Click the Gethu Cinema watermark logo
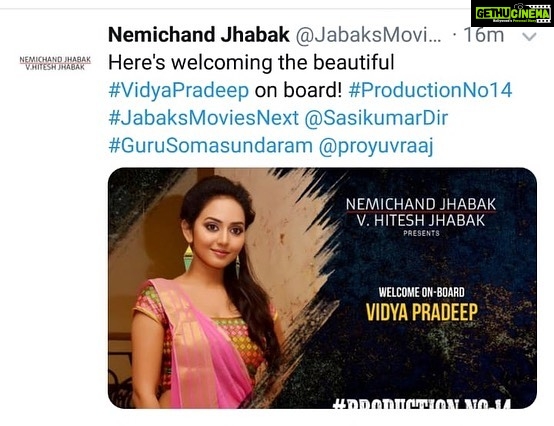This screenshot has width=554, height=426. click(x=512, y=13)
